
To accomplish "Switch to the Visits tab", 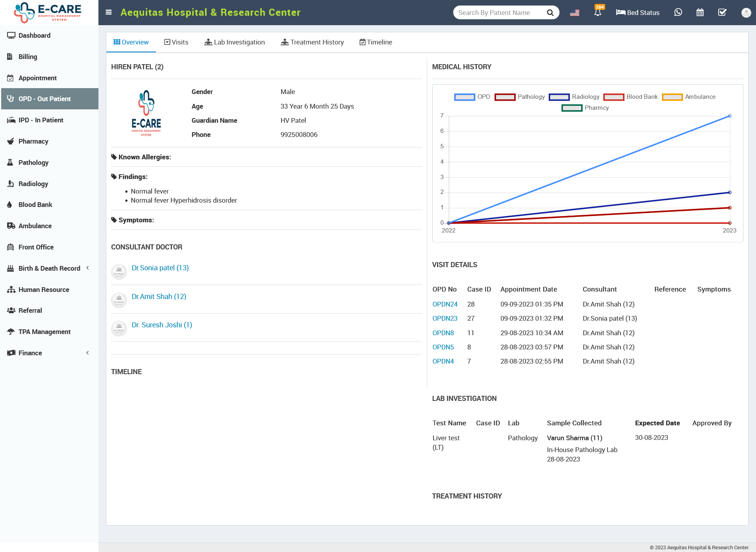I will coord(176,42).
